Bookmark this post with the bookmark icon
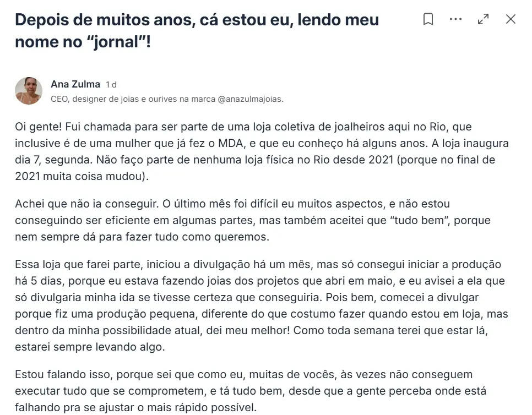532x415 pixels. coord(428,19)
